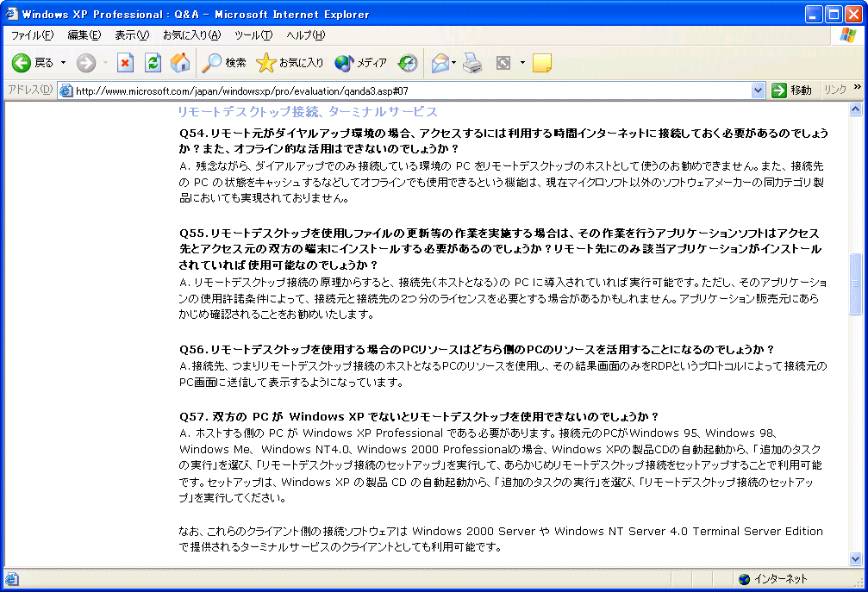Open the 表示(V) menu

(x=132, y=35)
